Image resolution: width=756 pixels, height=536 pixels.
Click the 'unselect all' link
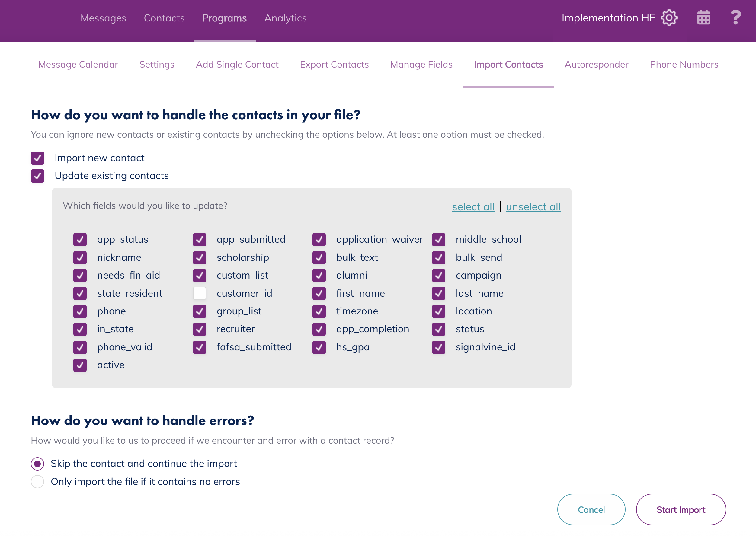coord(533,207)
